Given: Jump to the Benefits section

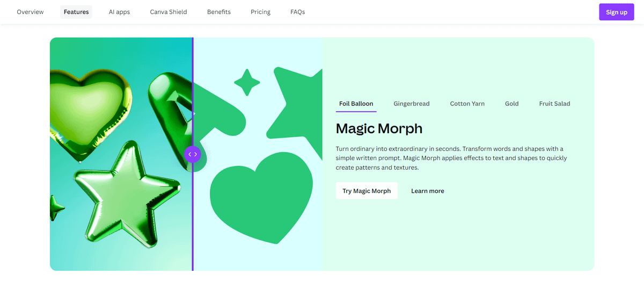Looking at the screenshot, I should pyautogui.click(x=219, y=12).
